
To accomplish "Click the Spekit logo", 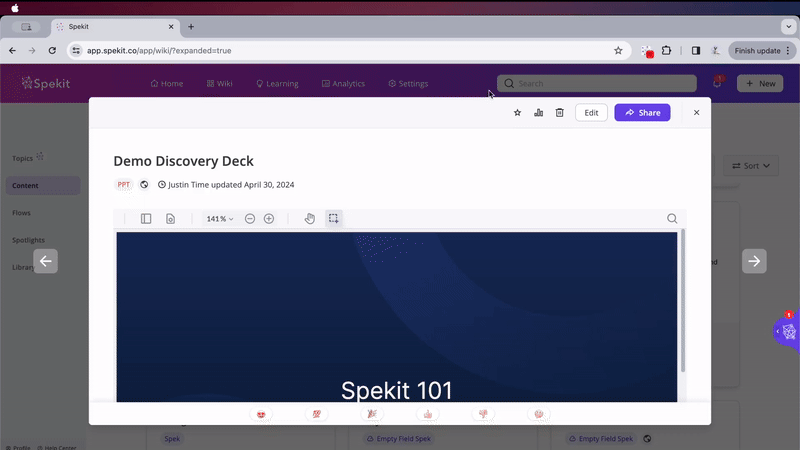I will click(x=45, y=83).
